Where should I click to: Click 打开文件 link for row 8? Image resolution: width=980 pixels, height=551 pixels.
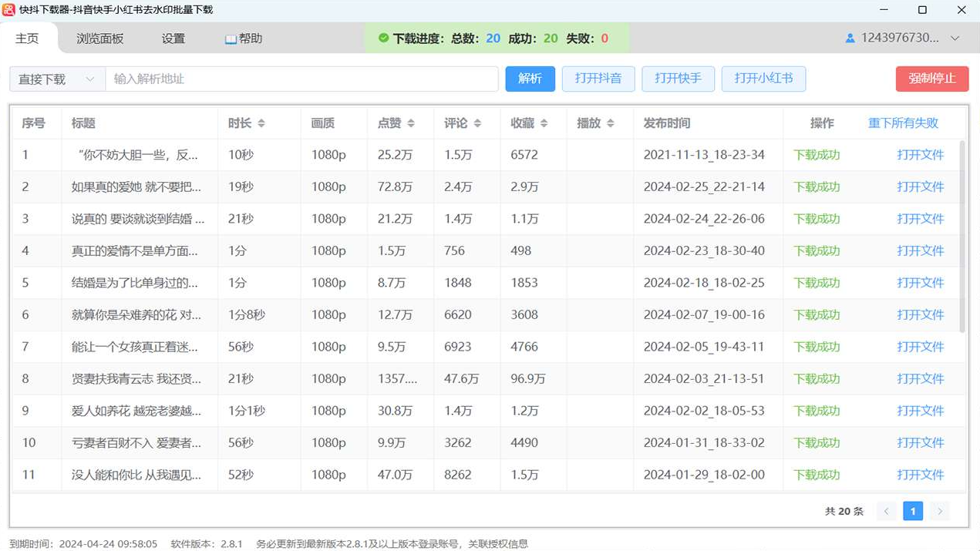pos(920,379)
